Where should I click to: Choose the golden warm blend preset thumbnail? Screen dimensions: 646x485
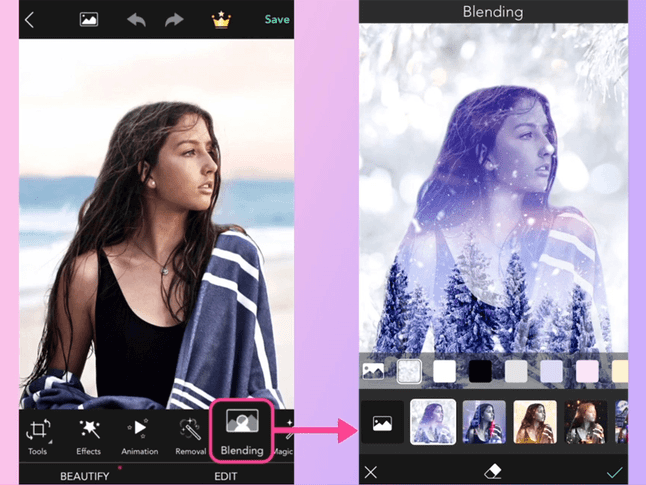[535, 422]
